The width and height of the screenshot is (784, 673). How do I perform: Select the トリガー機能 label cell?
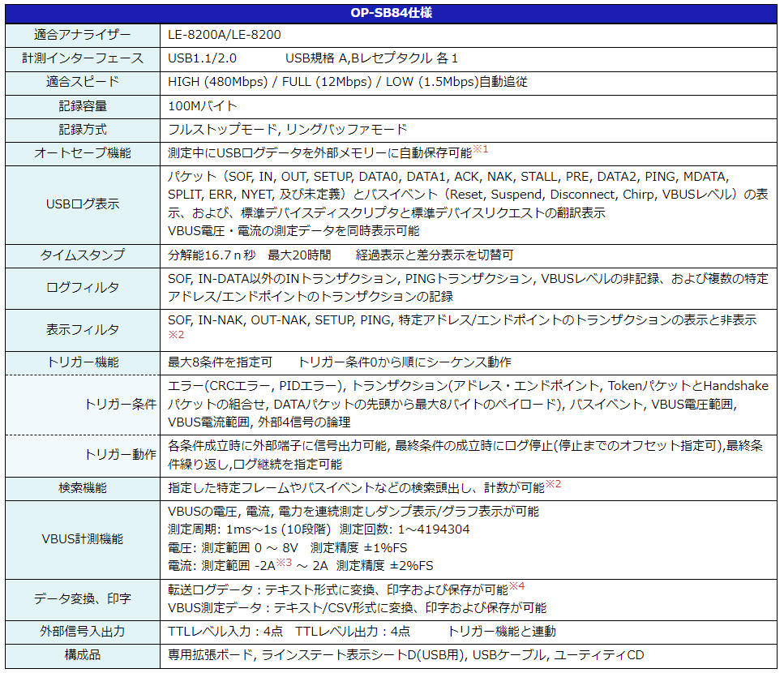[x=83, y=362]
